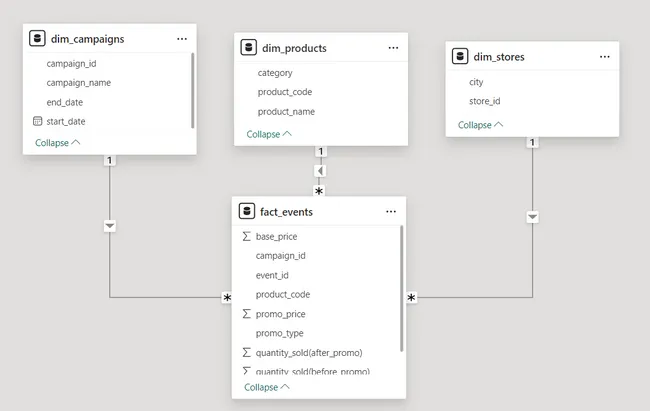Open fact_events more options ellipsis

391,212
